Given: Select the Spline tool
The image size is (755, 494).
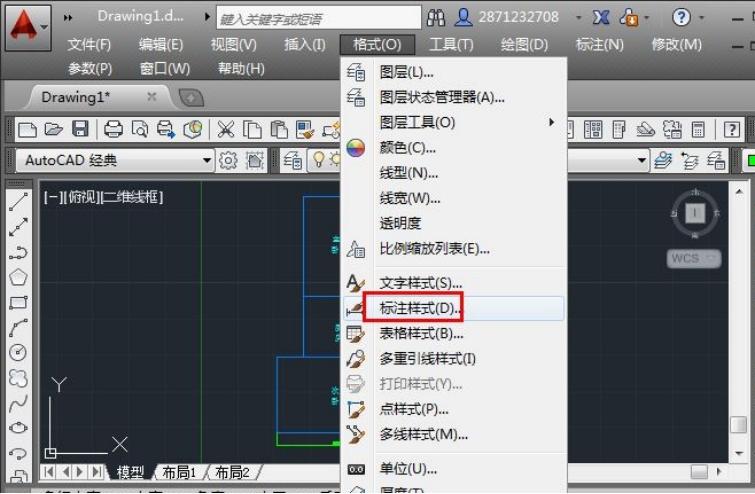Looking at the screenshot, I should click(18, 403).
